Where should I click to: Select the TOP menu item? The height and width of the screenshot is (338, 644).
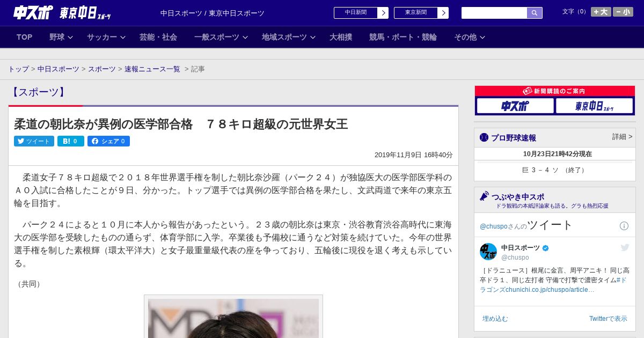25,37
